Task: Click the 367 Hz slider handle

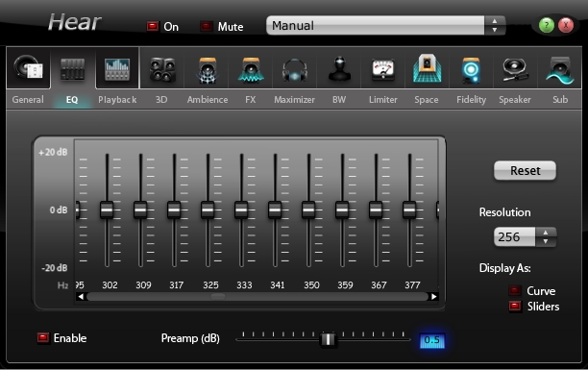Action: [376, 210]
